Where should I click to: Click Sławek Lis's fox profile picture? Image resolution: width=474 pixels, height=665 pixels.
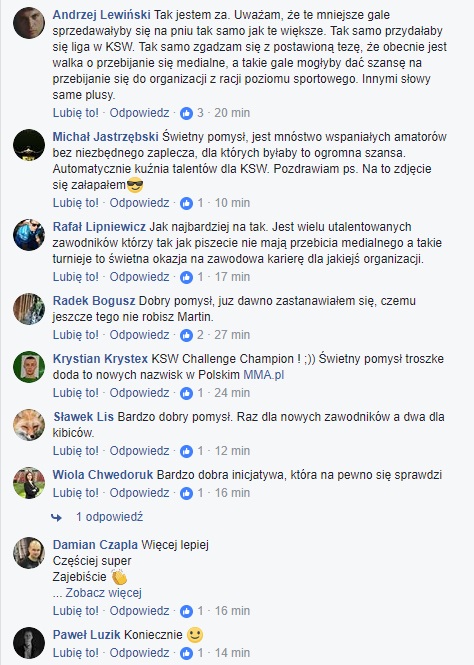[29, 425]
